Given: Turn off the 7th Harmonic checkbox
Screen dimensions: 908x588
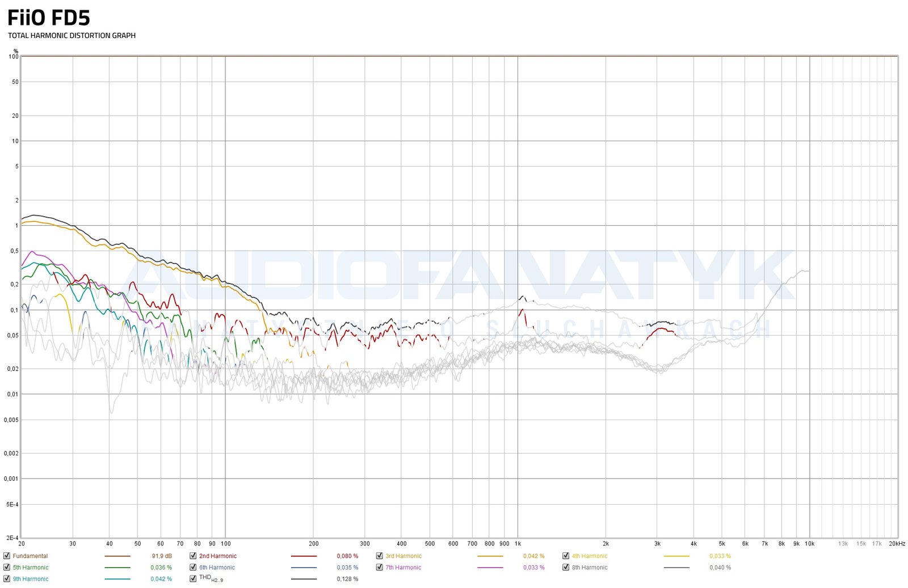Looking at the screenshot, I should point(379,567).
